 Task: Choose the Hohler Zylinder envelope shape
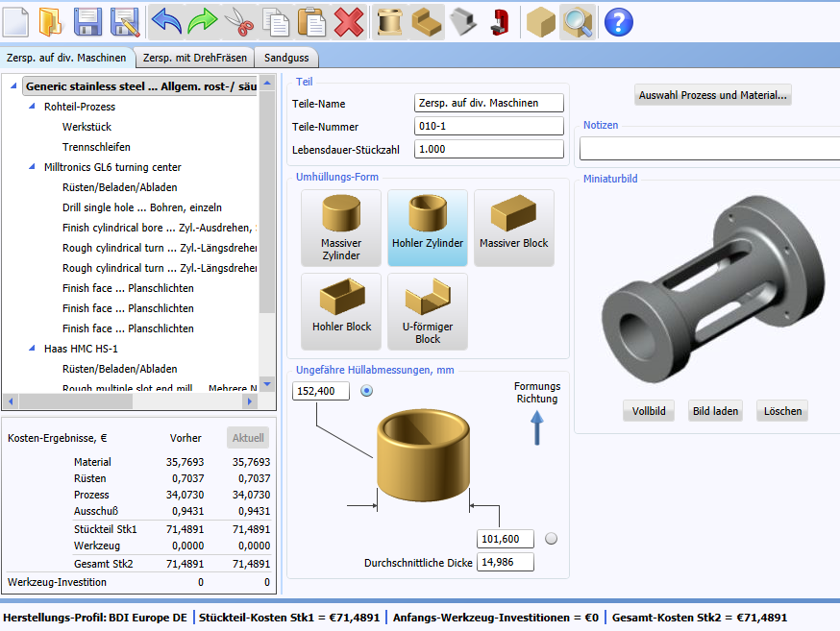tap(428, 228)
